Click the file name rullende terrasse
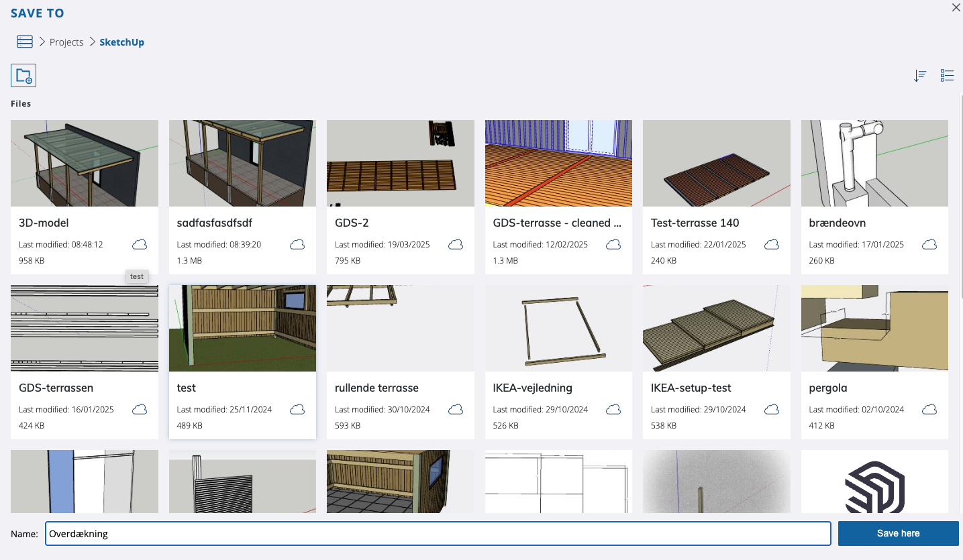Screen dimensions: 963x560 pyautogui.click(x=376, y=388)
